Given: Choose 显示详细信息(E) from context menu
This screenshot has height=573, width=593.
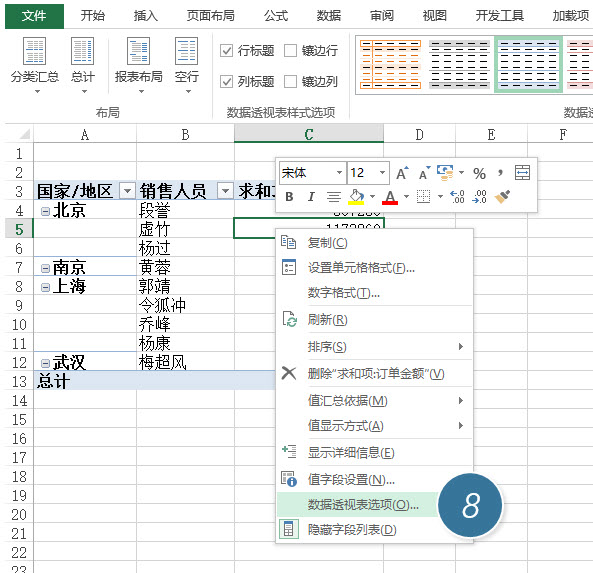Looking at the screenshot, I should pos(374,453).
